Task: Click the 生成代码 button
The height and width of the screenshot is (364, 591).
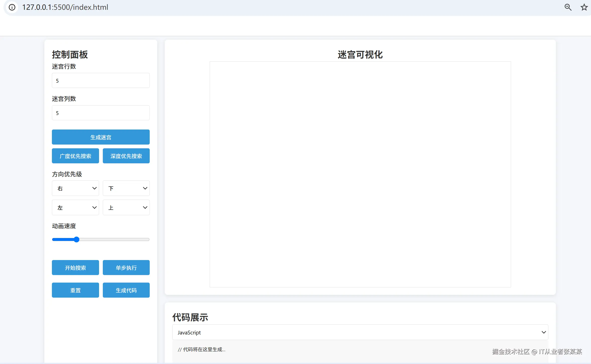Action: (x=126, y=290)
